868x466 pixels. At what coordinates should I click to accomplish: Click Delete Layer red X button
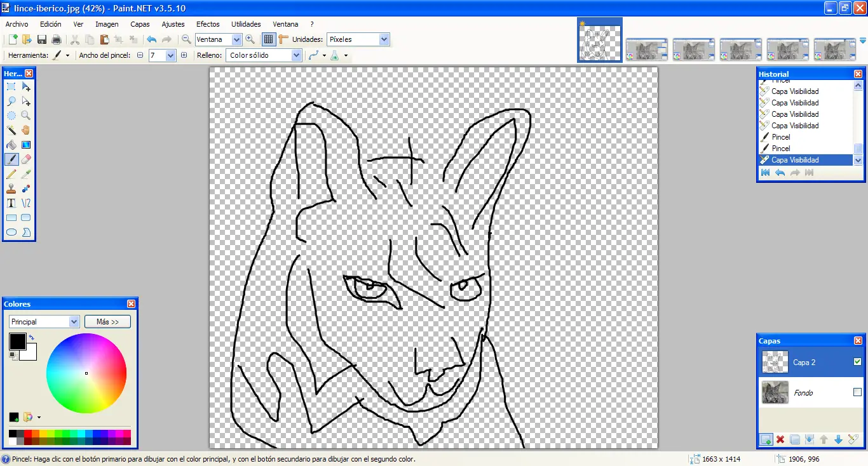pyautogui.click(x=780, y=439)
